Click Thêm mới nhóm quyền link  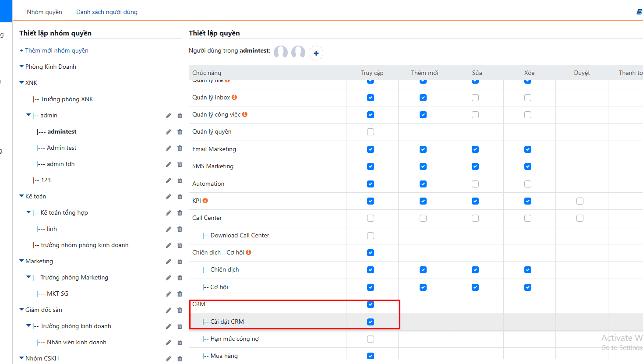tap(54, 50)
